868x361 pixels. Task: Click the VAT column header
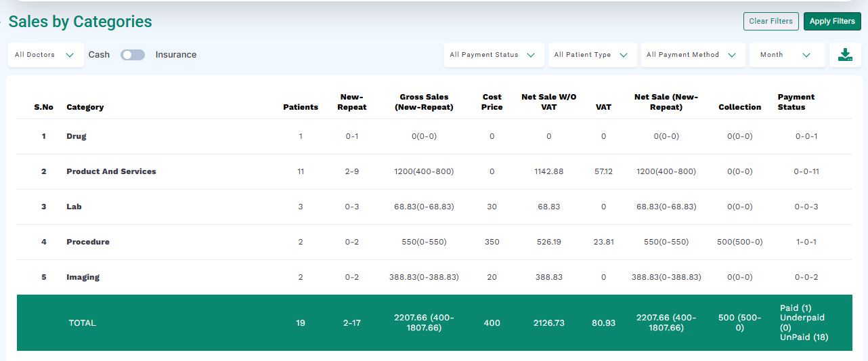pos(603,107)
